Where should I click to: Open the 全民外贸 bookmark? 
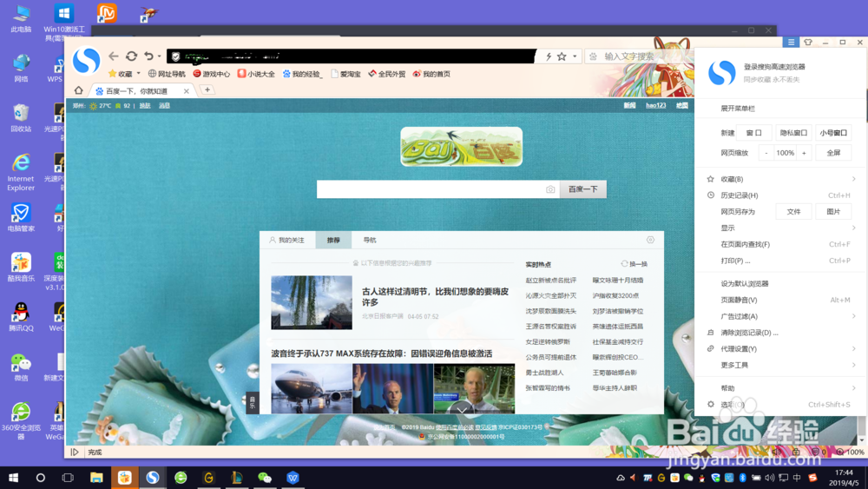[387, 74]
